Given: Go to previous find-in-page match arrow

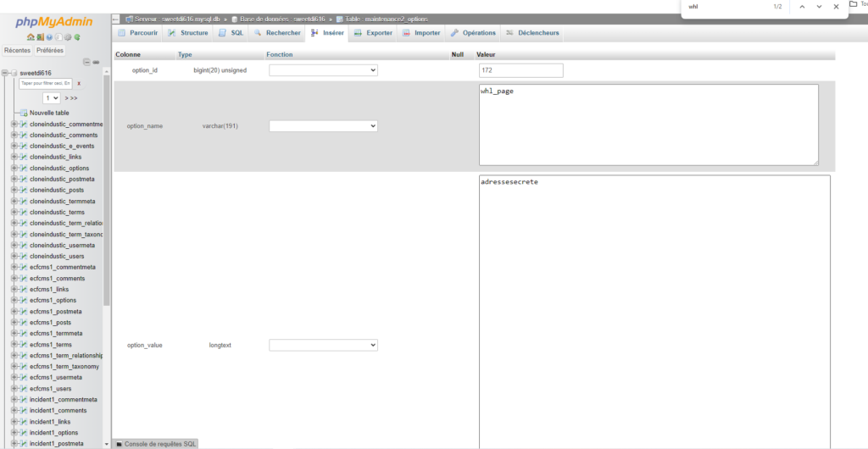Looking at the screenshot, I should click(802, 7).
